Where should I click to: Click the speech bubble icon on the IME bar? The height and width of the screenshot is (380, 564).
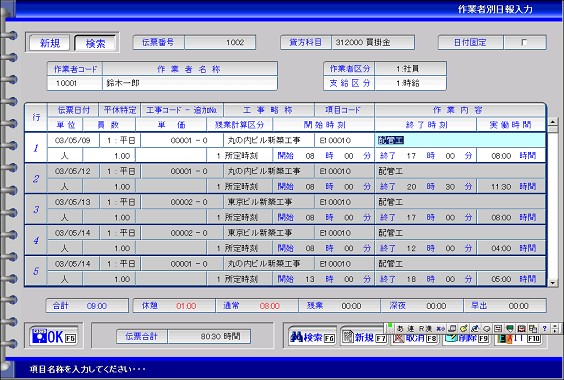[487, 329]
